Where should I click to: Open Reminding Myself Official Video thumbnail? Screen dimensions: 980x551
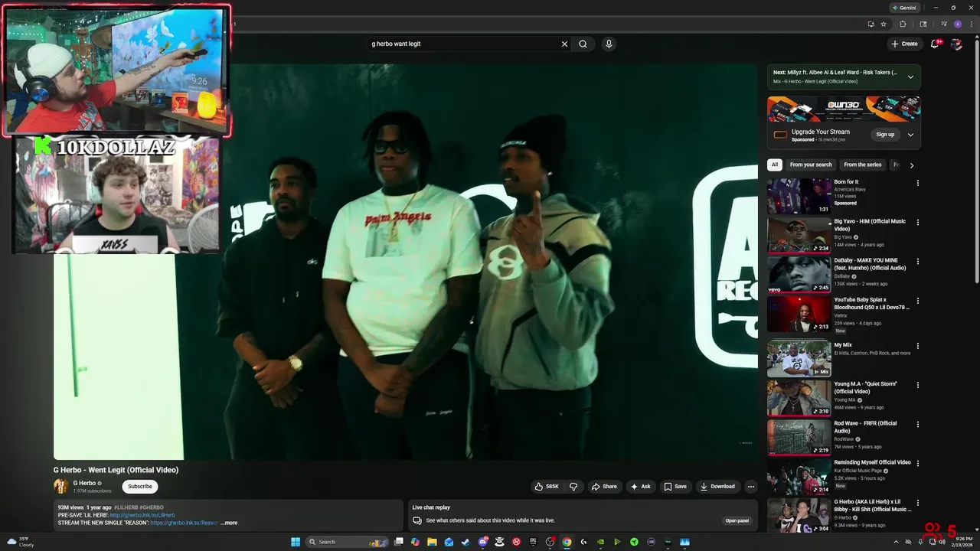click(x=799, y=477)
